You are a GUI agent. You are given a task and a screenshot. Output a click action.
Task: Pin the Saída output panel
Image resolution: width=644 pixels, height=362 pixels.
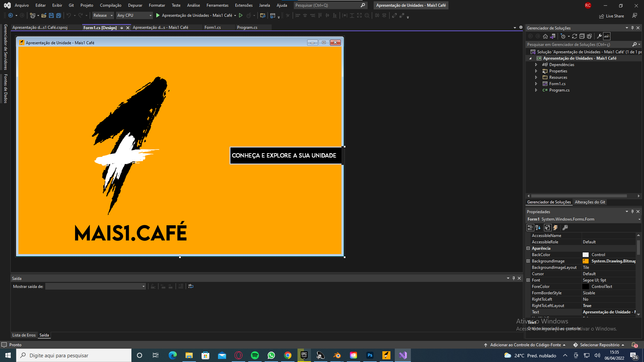(514, 278)
